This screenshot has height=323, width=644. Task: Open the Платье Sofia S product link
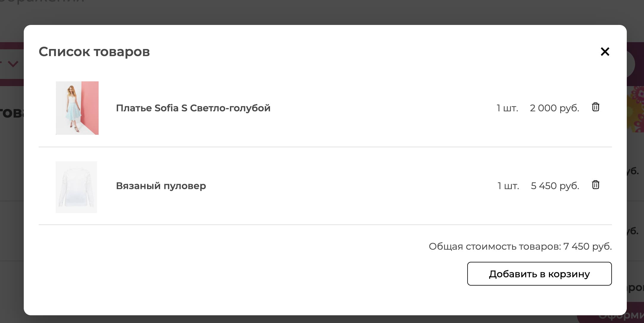coord(193,108)
